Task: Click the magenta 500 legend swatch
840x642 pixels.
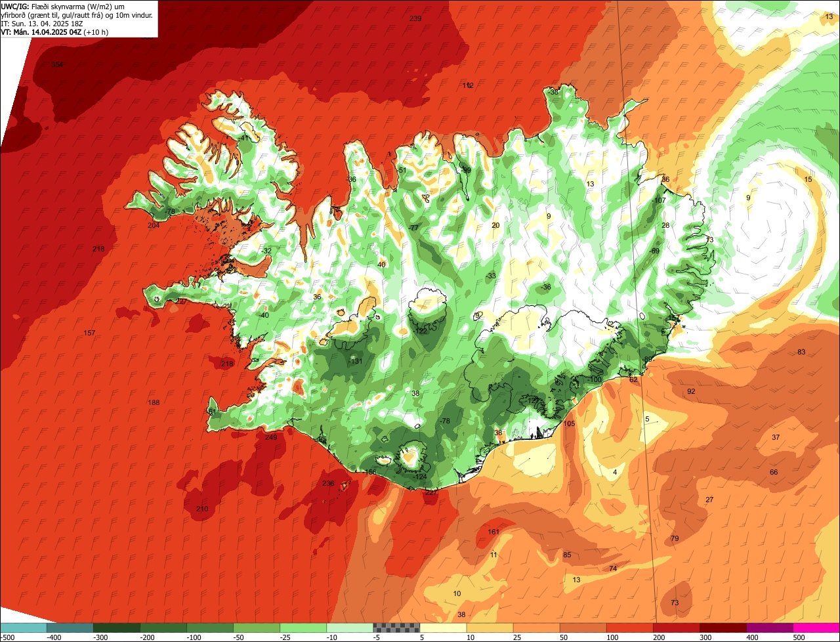Action: 816,628
